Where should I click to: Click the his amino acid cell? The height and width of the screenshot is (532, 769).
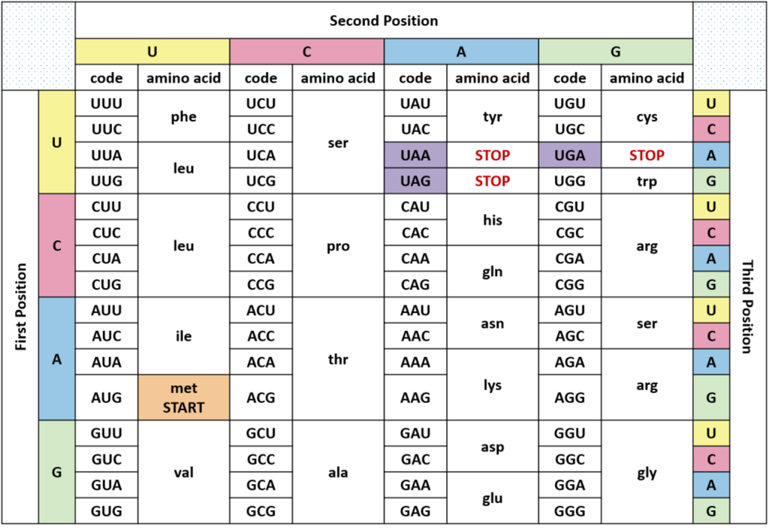492,220
